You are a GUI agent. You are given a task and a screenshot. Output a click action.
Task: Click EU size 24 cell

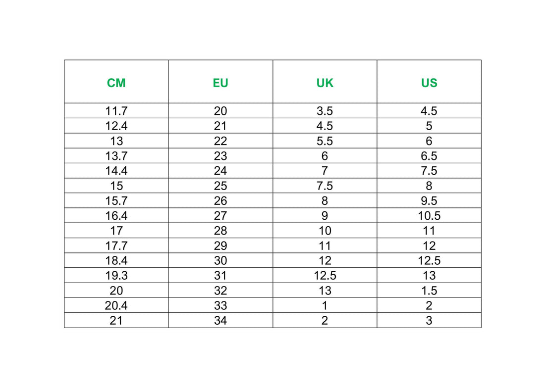(220, 171)
